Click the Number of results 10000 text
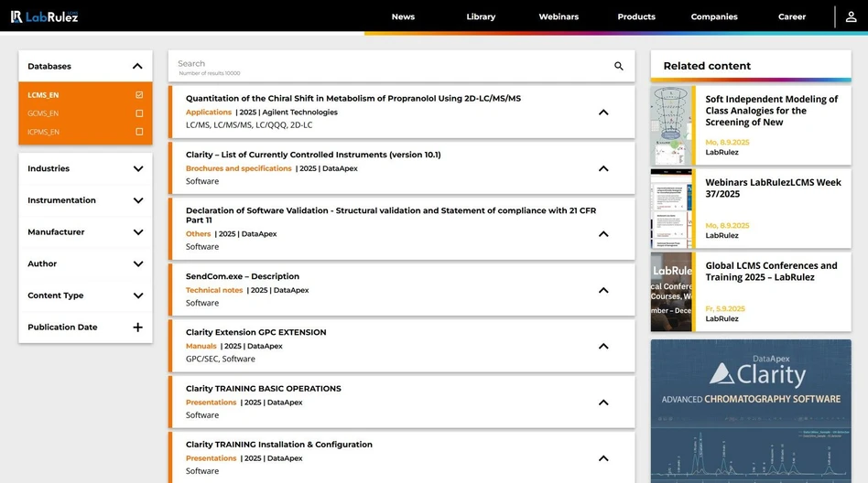 [210, 73]
